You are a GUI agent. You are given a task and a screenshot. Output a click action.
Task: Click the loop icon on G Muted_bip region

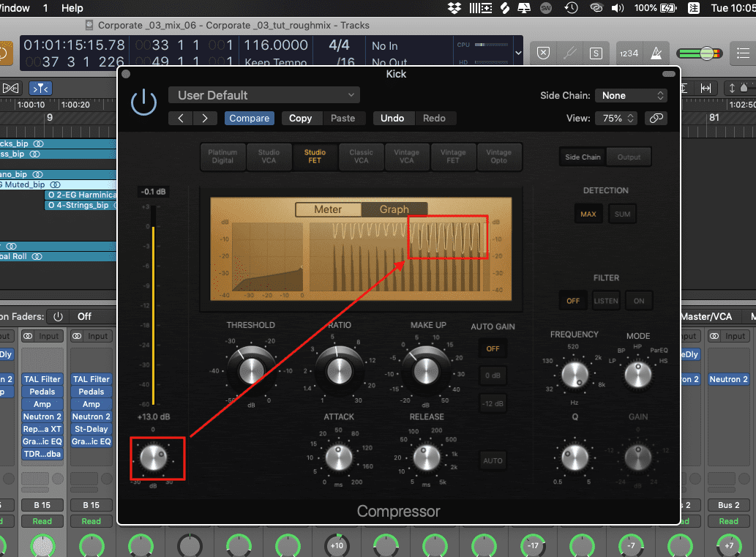(55, 184)
